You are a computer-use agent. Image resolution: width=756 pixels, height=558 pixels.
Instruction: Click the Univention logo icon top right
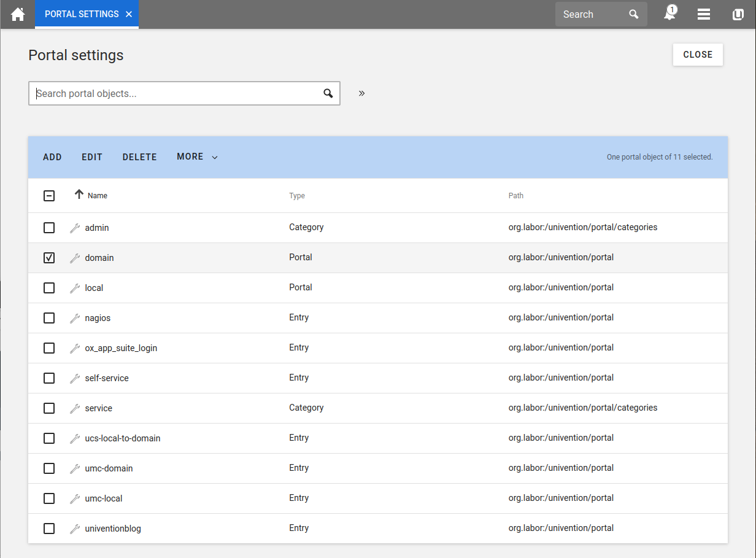coord(738,14)
